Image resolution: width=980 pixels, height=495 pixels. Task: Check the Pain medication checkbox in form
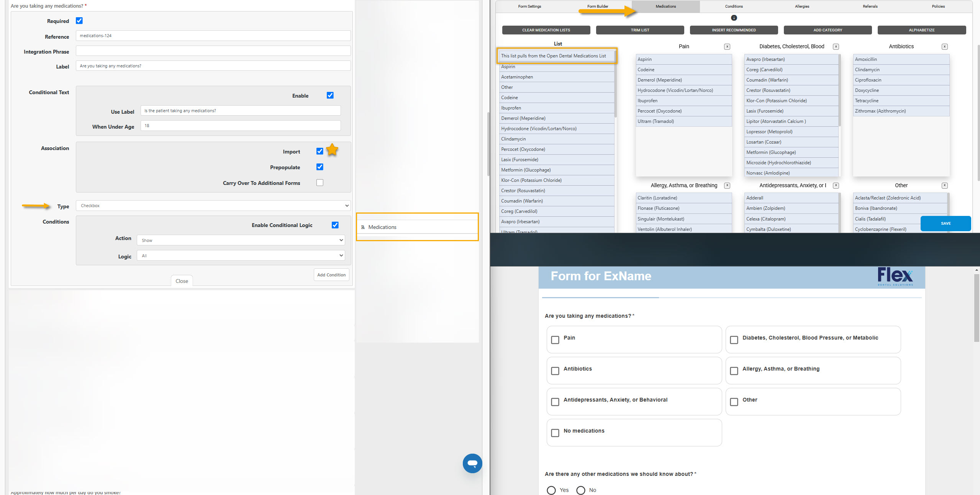tap(555, 340)
